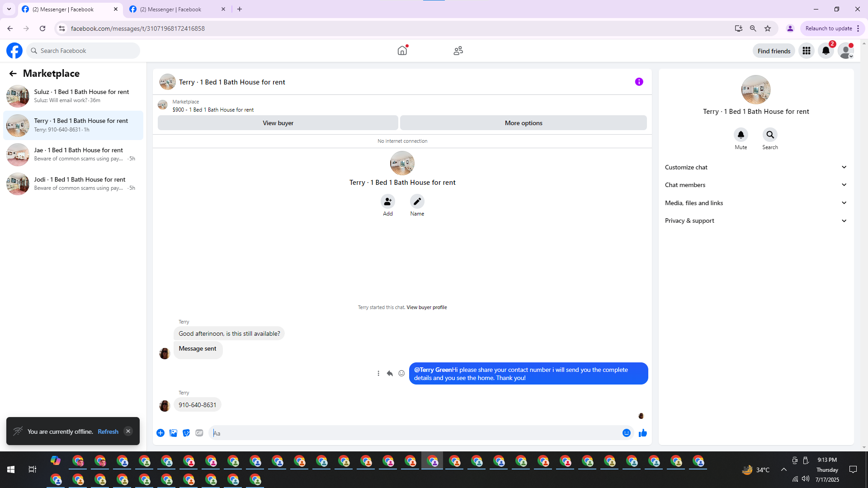Open conversation information purple icon
Image resolution: width=868 pixels, height=488 pixels.
639,82
